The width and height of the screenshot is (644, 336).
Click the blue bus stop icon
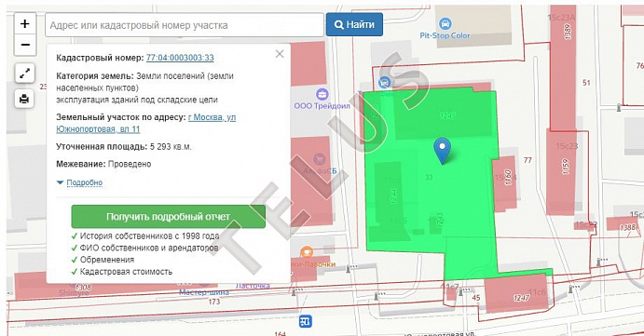[x=305, y=321]
